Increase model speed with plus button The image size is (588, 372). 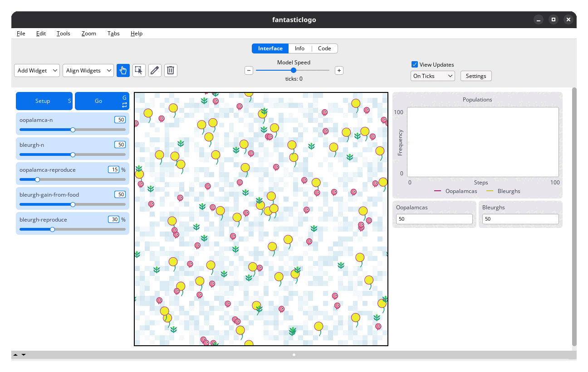(x=339, y=70)
